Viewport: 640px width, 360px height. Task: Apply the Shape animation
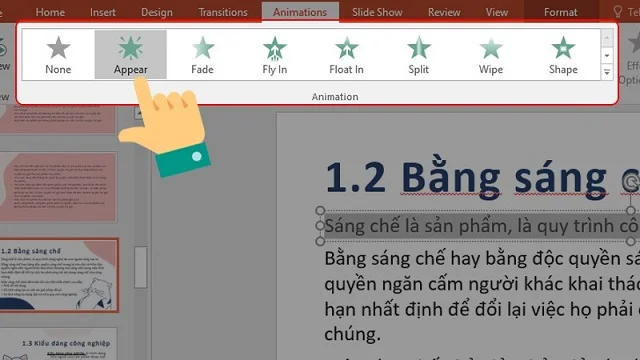(x=563, y=54)
